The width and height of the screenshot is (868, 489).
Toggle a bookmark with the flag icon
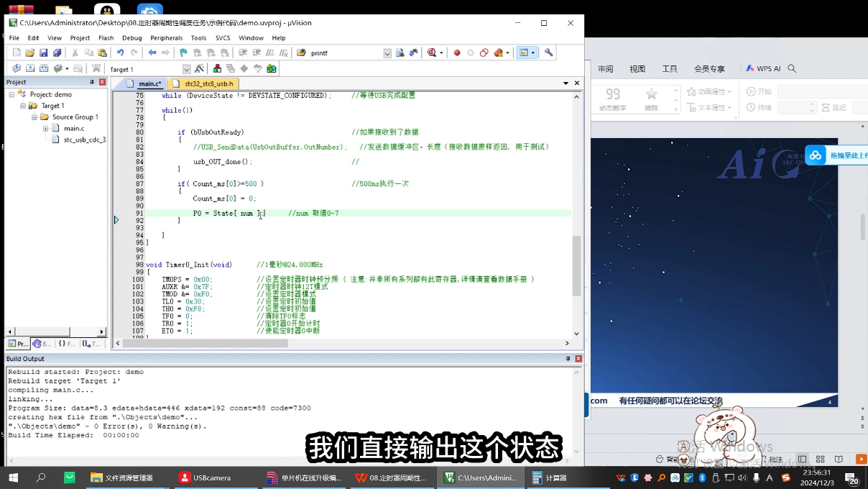click(x=183, y=52)
